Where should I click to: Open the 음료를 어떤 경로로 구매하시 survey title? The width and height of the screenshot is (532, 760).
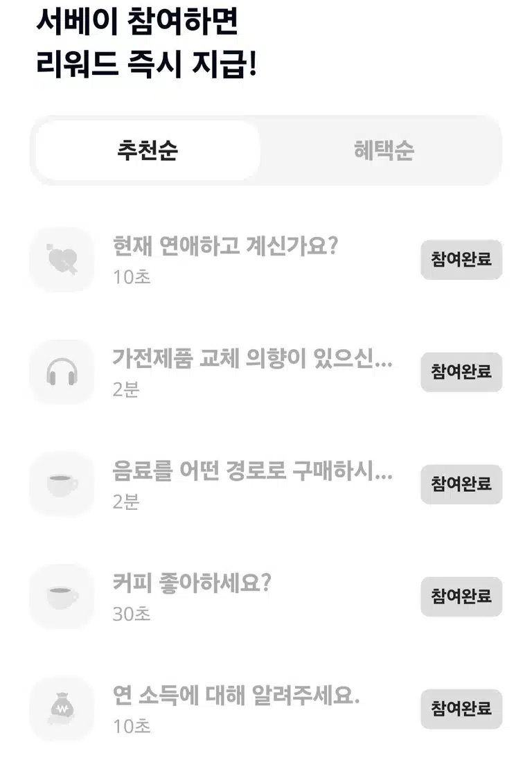pos(252,470)
